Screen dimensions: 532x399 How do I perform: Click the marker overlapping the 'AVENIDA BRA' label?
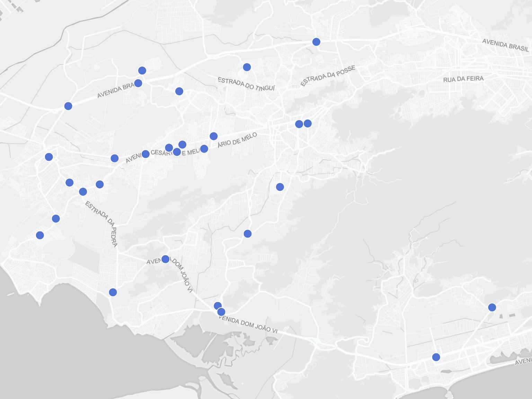(x=138, y=83)
